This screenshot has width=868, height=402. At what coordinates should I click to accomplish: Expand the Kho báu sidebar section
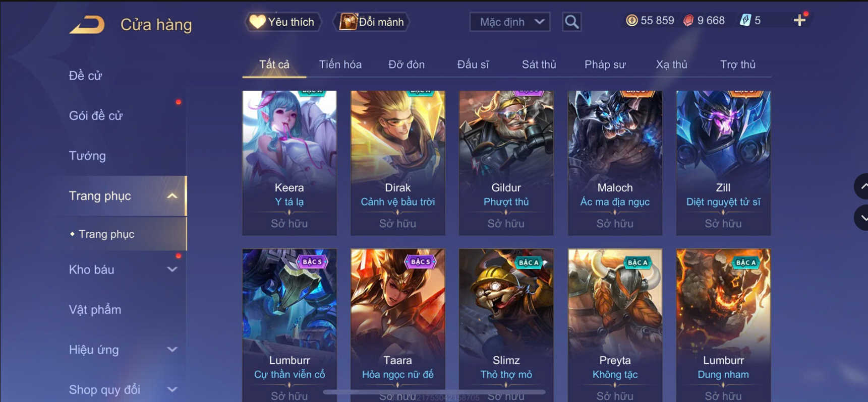pyautogui.click(x=172, y=270)
